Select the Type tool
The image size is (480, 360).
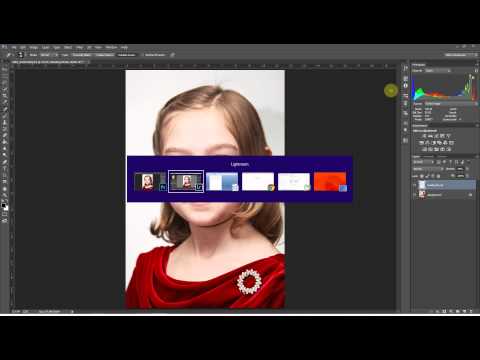[x=5, y=168]
